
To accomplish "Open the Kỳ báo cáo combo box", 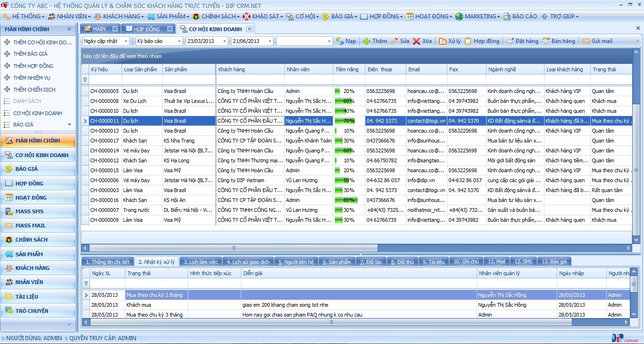I will (179, 41).
